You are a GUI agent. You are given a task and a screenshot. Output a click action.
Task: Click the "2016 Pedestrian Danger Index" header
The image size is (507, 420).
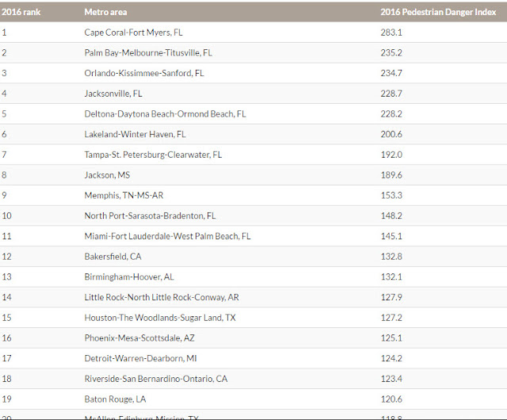pos(438,12)
